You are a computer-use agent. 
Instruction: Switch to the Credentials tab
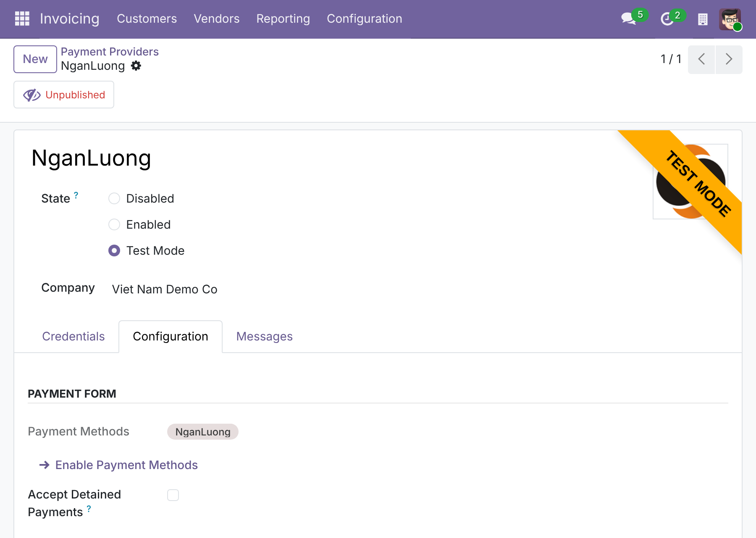pyautogui.click(x=73, y=336)
